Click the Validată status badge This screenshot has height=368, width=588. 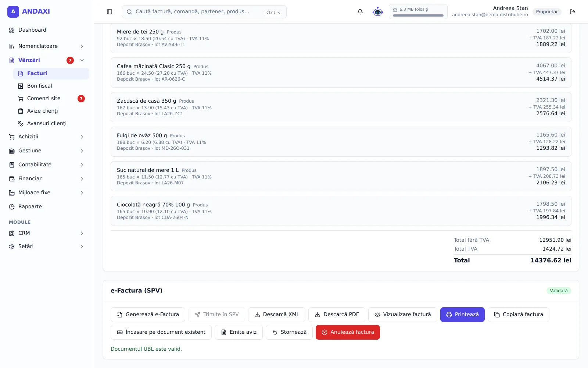click(x=559, y=291)
